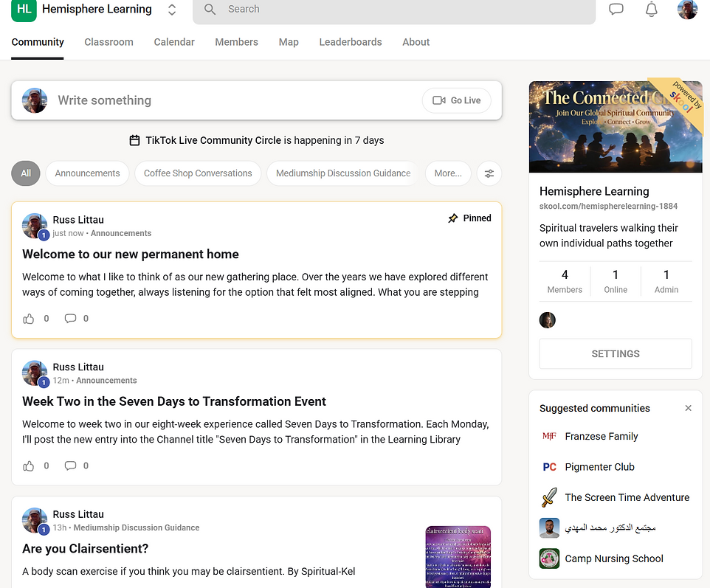Like the Welcome to our new permanent home post
Image resolution: width=710 pixels, height=588 pixels.
pos(29,318)
